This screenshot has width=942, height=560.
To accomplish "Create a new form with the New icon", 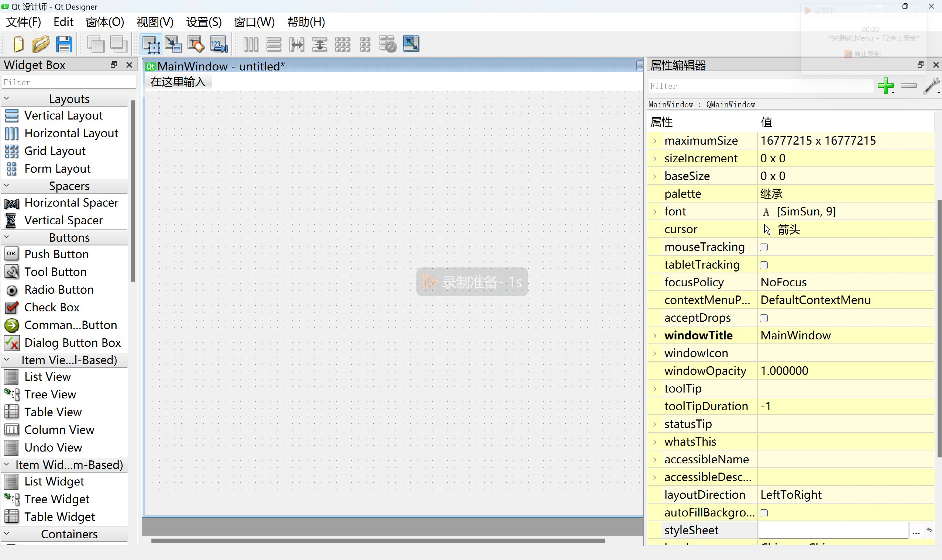I will pos(18,44).
